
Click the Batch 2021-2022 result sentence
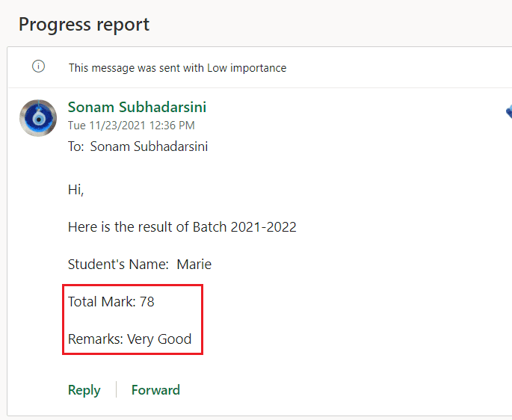pyautogui.click(x=182, y=227)
